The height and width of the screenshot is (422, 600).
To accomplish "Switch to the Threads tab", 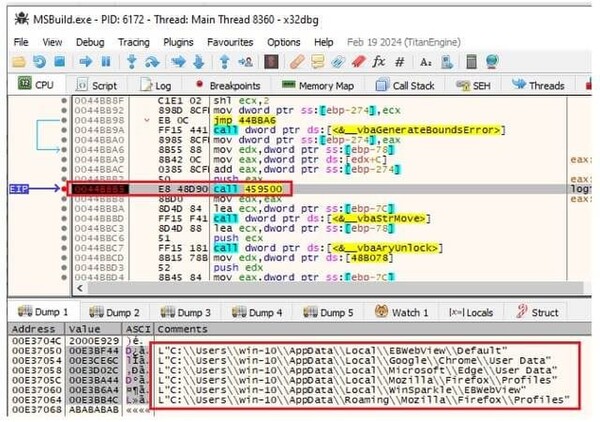I will [538, 85].
